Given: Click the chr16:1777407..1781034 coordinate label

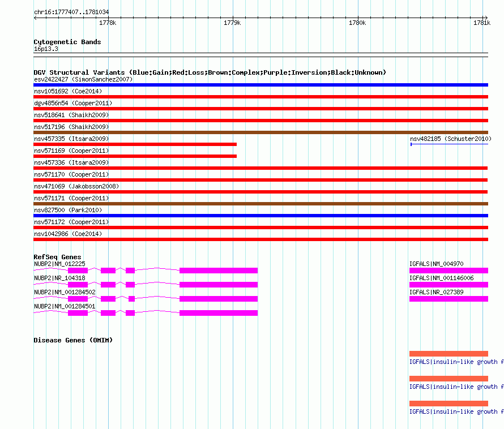Looking at the screenshot, I should coord(71,12).
